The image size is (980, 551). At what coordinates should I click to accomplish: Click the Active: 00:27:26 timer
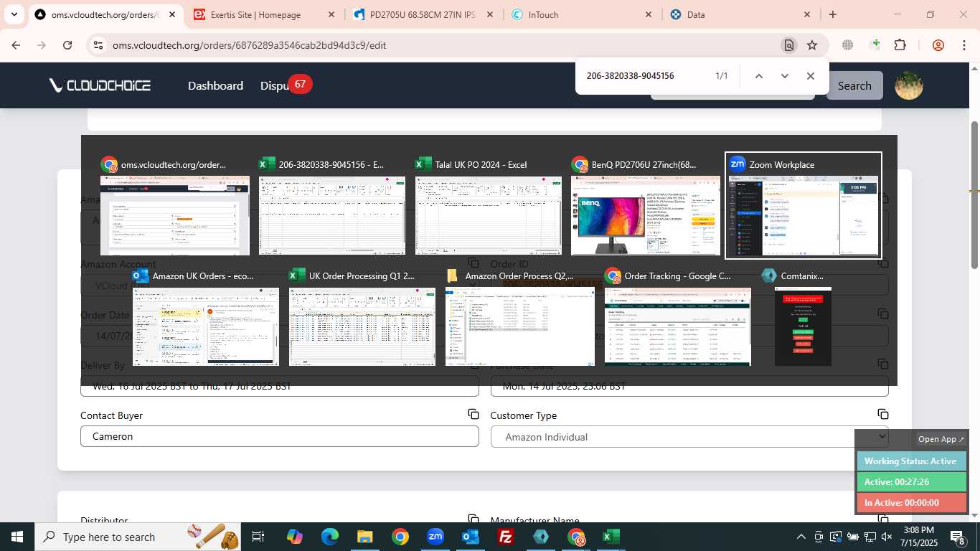click(911, 482)
